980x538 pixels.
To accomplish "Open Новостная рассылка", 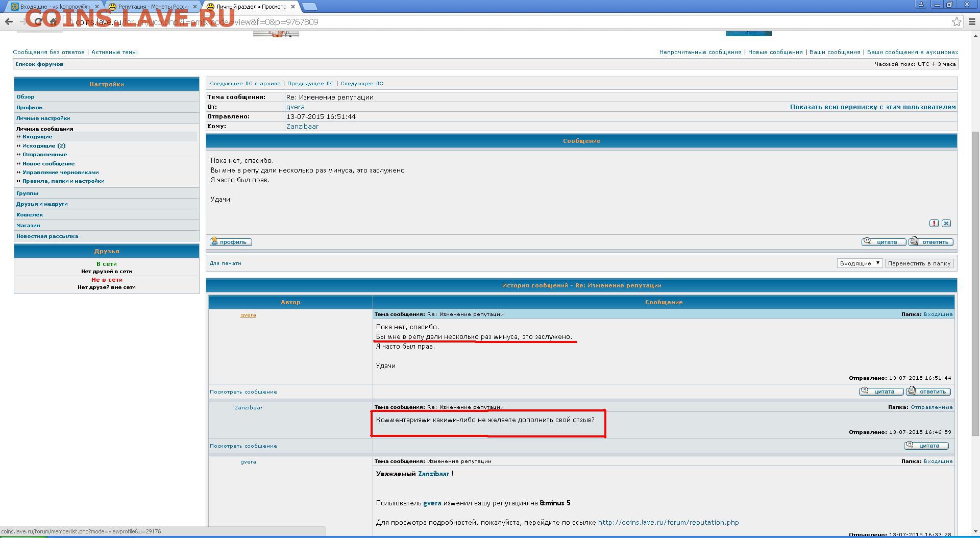I will tap(47, 236).
